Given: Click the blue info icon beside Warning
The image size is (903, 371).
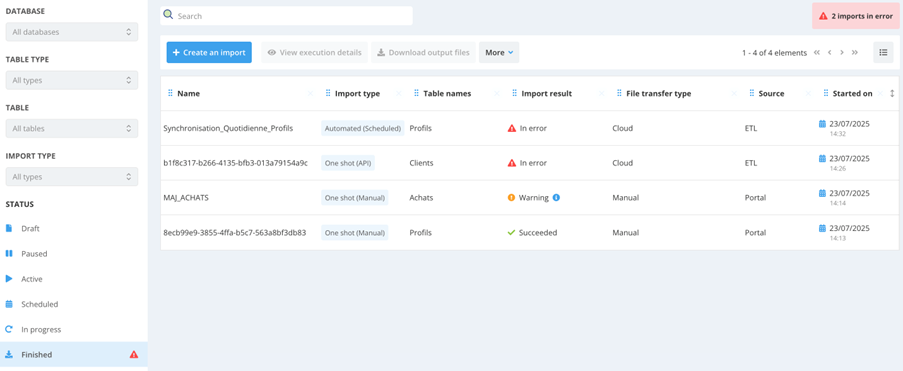Looking at the screenshot, I should [x=556, y=198].
